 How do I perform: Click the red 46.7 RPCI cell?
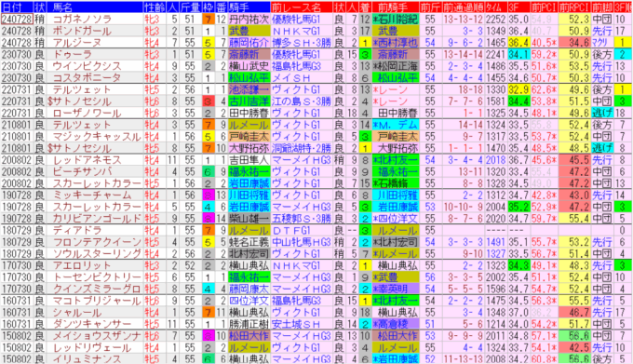[575, 313]
